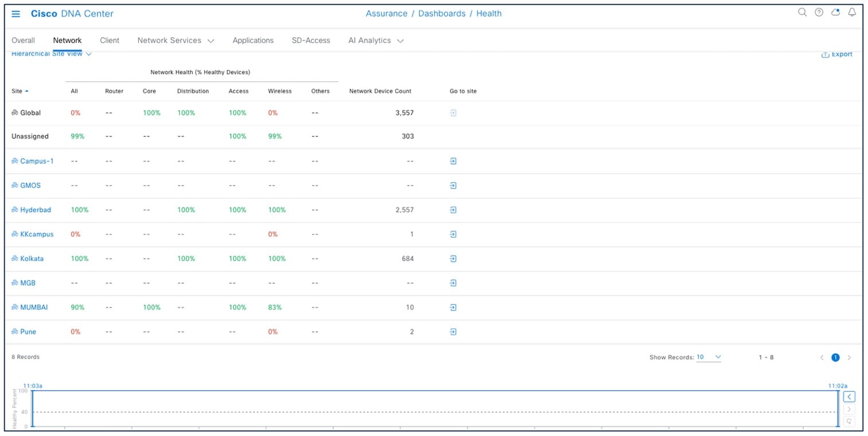The image size is (868, 436).
Task: Click the search magnifier icon
Action: [802, 13]
